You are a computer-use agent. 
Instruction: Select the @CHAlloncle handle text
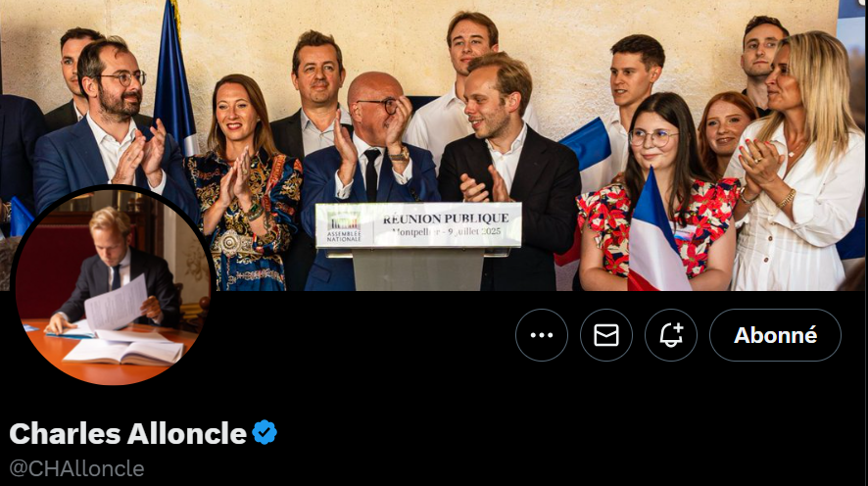[x=77, y=468]
